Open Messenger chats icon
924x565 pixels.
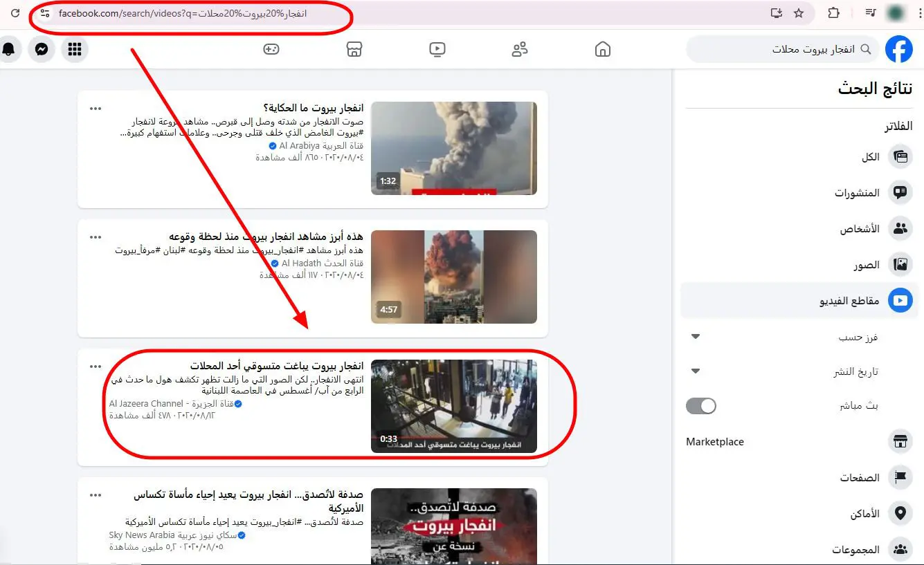click(x=42, y=49)
